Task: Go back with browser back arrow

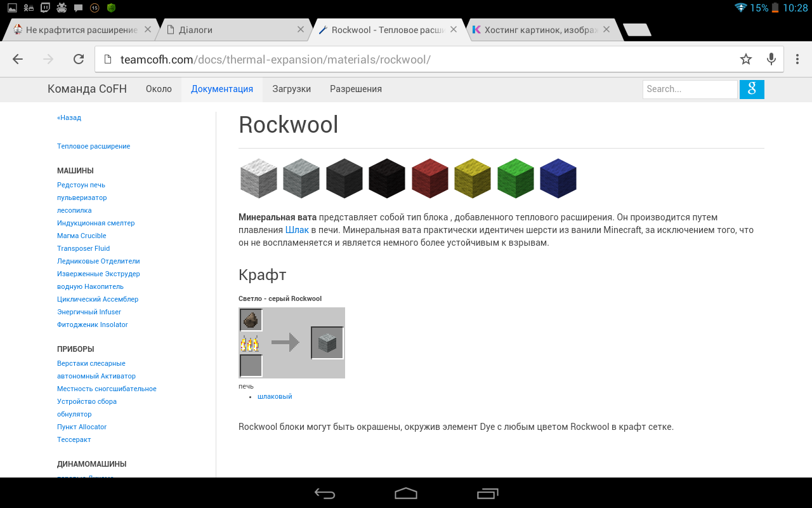Action: [x=18, y=59]
